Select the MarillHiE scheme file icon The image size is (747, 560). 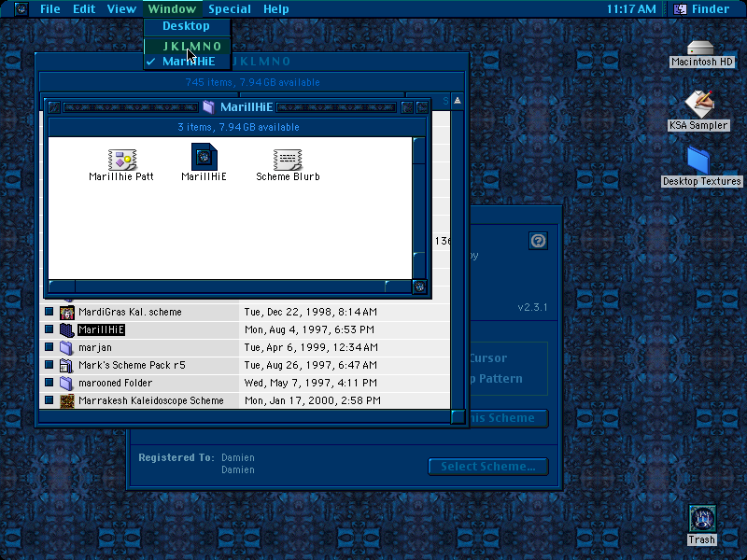[204, 157]
